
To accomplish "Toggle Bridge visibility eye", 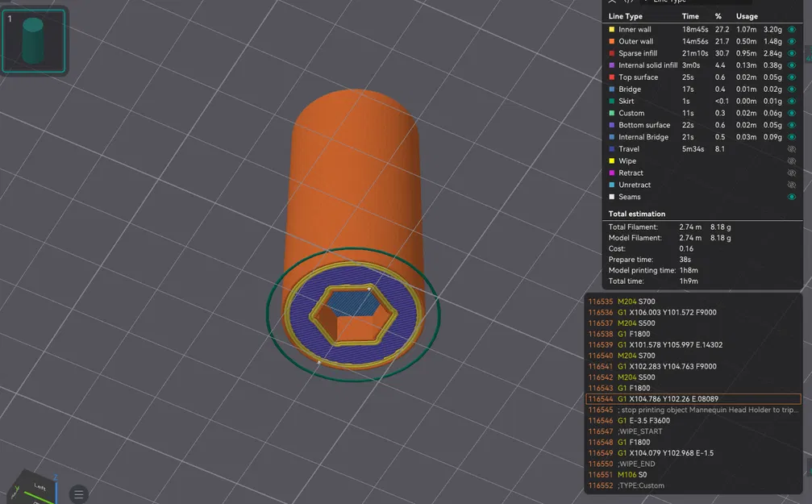I will (x=791, y=89).
